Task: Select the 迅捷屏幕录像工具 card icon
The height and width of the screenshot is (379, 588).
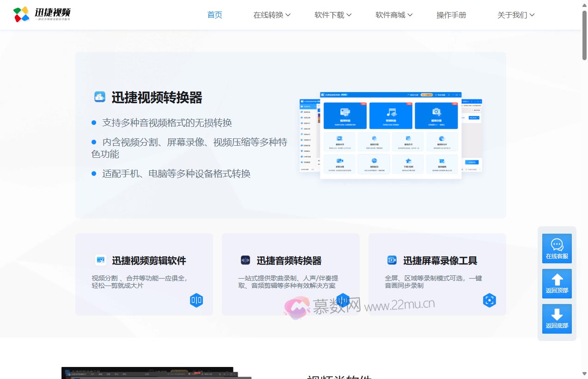Action: (x=392, y=260)
